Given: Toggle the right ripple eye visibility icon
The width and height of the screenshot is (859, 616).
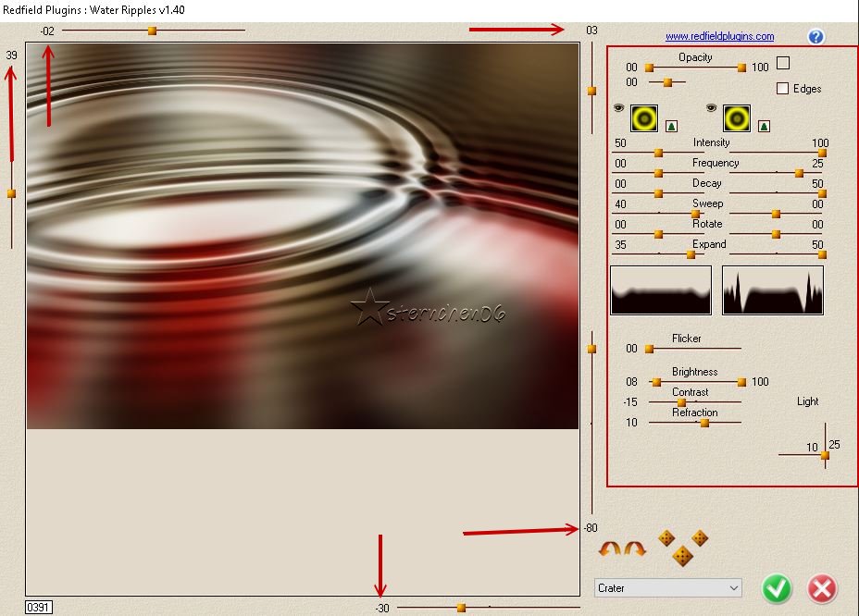Looking at the screenshot, I should [x=712, y=108].
